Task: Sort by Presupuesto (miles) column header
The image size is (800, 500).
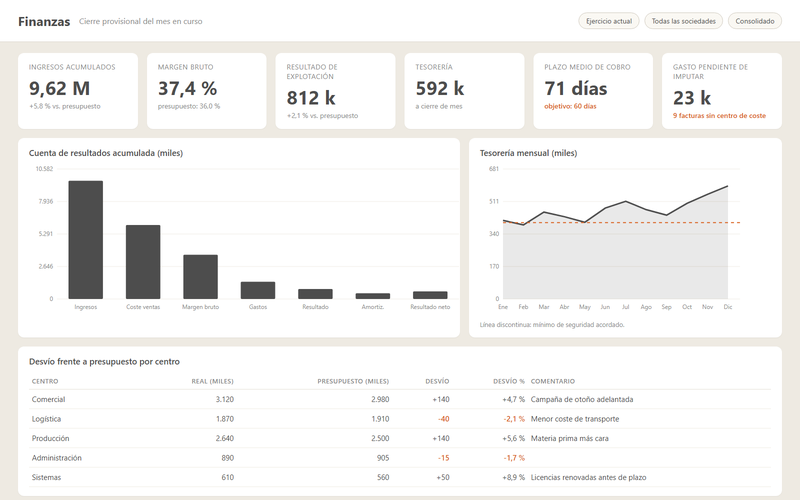Action: click(353, 381)
